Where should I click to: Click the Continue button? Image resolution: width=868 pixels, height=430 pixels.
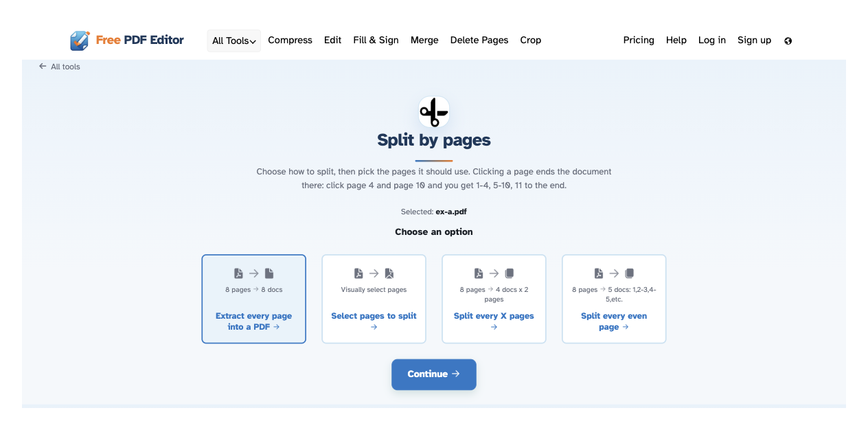(434, 374)
